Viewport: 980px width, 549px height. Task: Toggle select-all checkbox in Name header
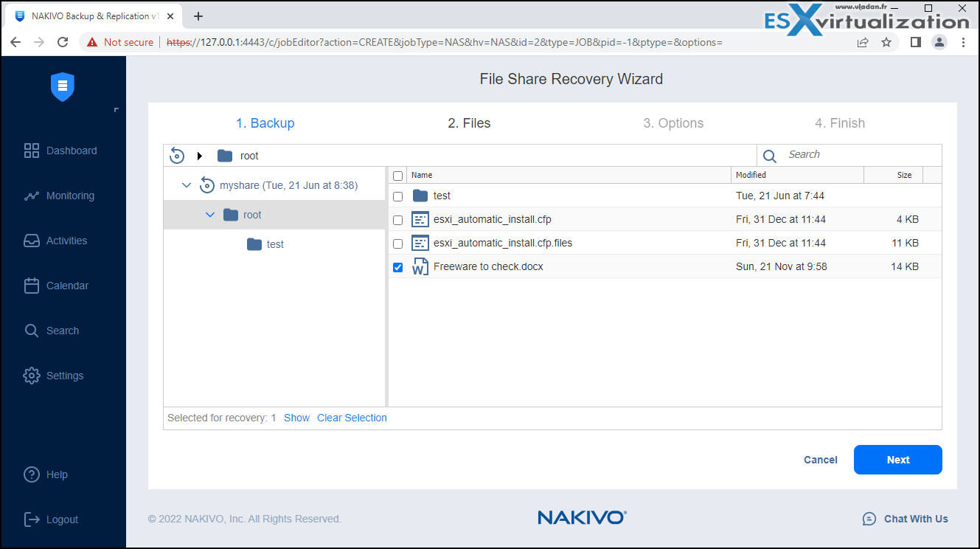point(398,176)
